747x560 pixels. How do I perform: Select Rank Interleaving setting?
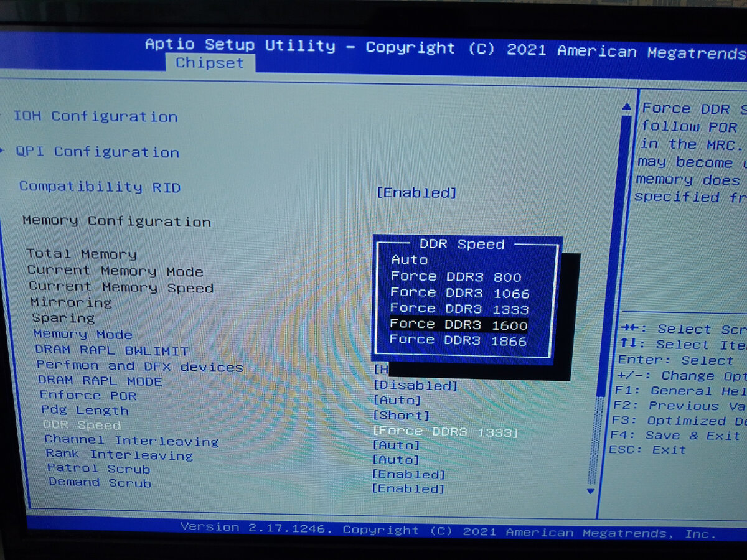point(120,455)
